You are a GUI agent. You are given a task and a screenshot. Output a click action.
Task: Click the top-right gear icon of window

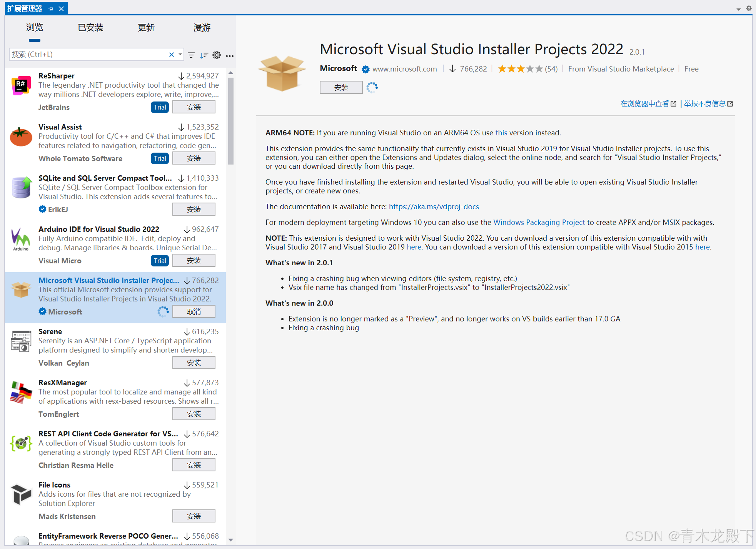coord(749,8)
